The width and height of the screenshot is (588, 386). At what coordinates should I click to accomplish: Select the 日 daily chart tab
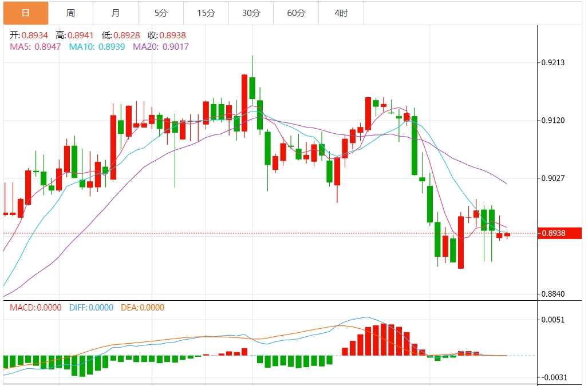point(26,13)
